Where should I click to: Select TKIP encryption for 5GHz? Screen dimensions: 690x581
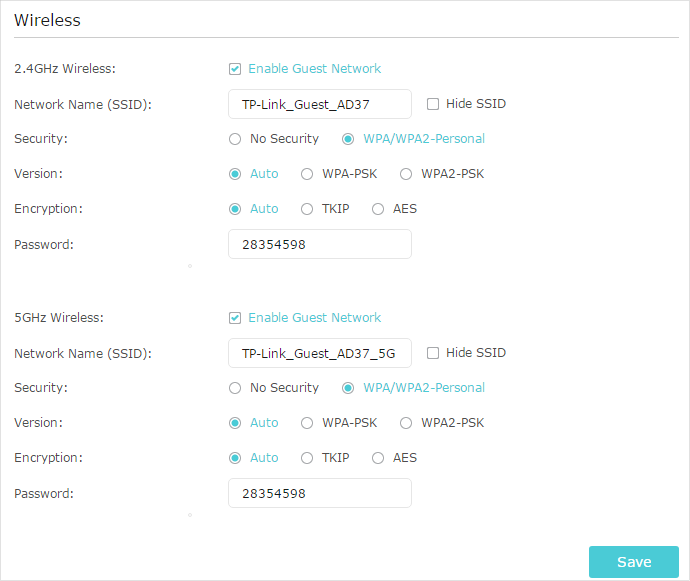tap(307, 458)
